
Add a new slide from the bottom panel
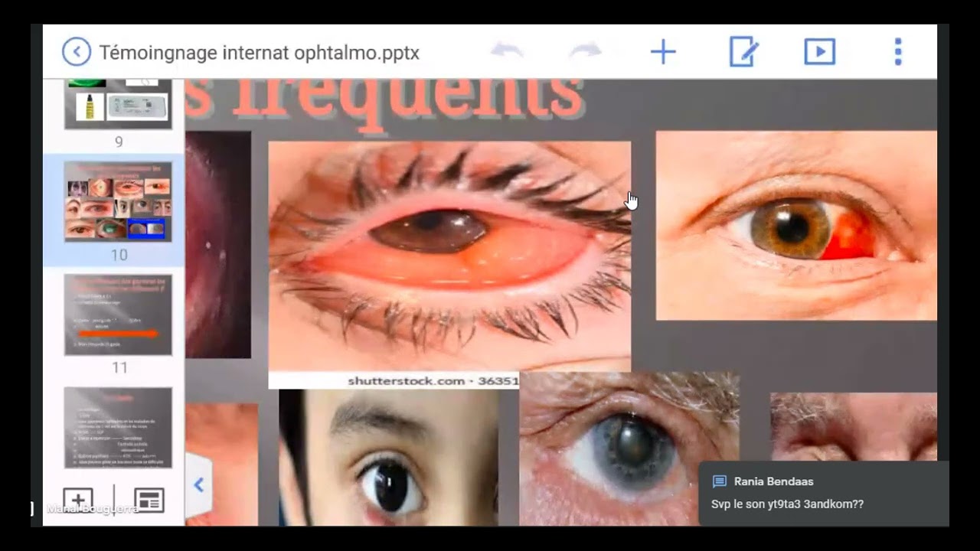point(78,501)
